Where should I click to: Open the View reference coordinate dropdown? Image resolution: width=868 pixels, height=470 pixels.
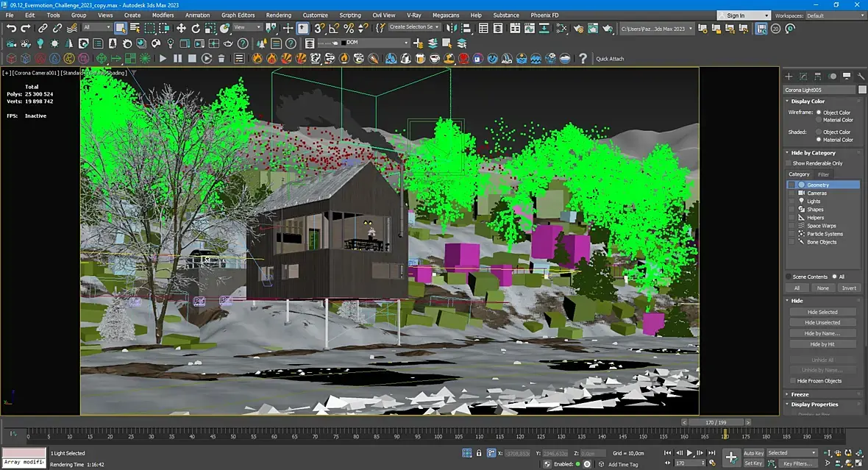pos(247,27)
